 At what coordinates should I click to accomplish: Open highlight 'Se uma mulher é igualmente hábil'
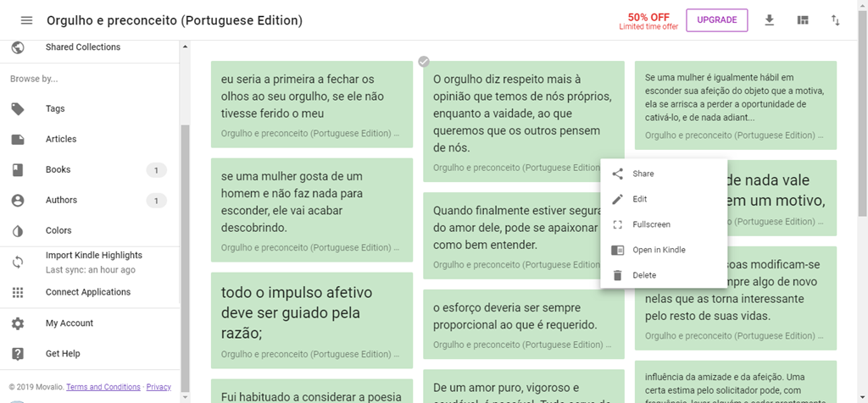tap(736, 106)
